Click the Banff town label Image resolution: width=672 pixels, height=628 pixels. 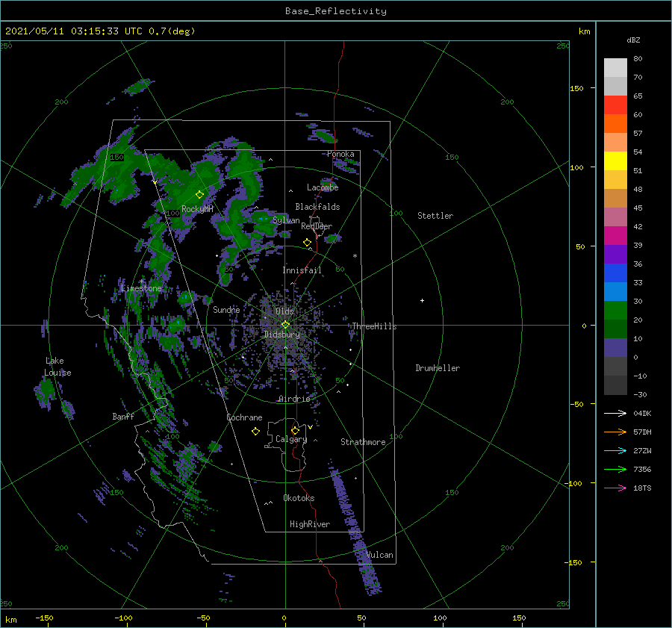click(x=123, y=416)
